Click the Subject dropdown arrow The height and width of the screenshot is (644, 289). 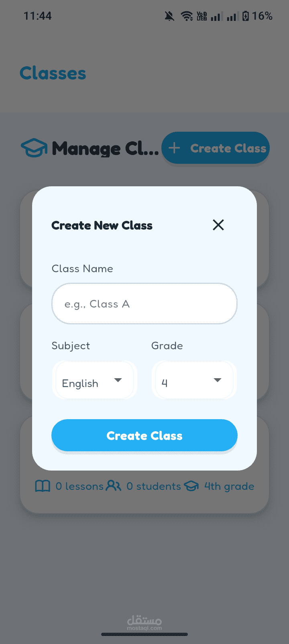pos(118,380)
